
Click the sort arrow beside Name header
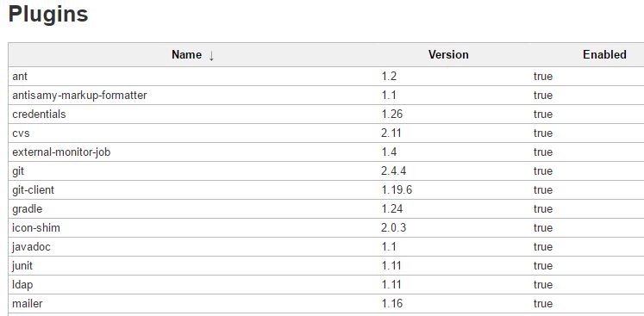coord(211,55)
